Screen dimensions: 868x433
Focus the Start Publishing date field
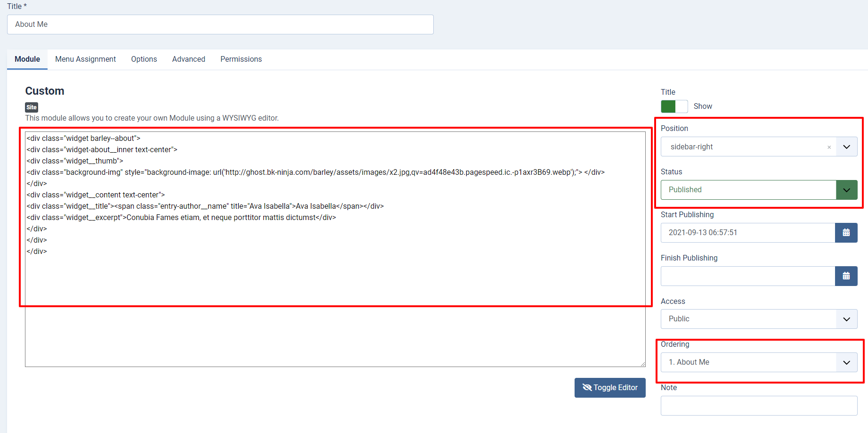(x=747, y=233)
